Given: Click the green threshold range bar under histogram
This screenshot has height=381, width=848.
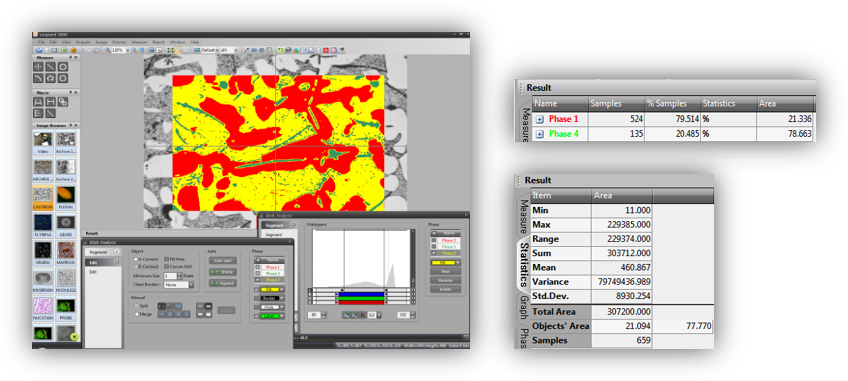Looking at the screenshot, I should point(361,298).
